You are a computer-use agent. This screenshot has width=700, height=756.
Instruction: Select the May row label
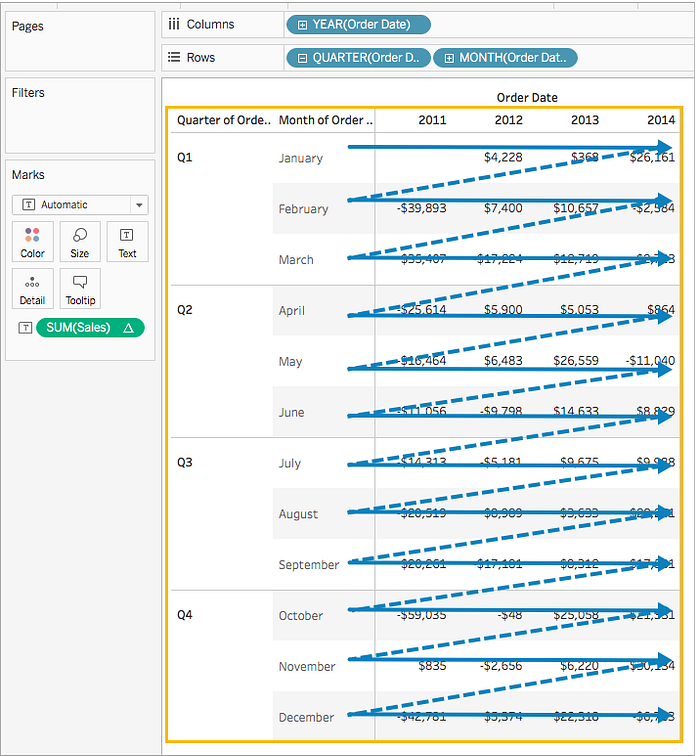pos(290,362)
